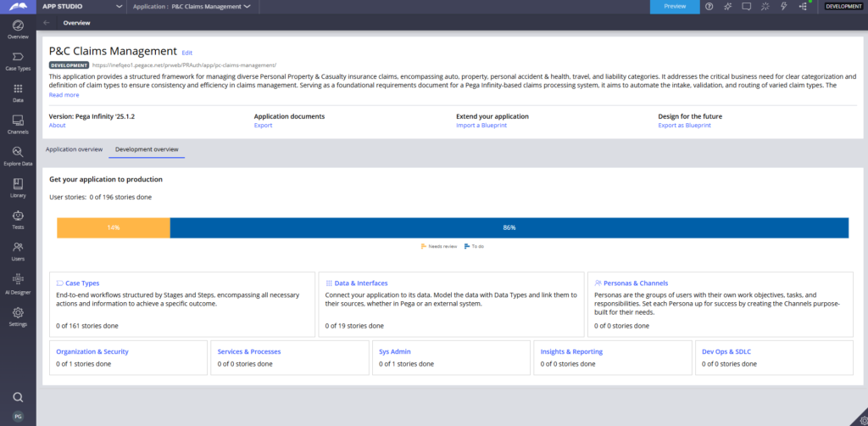Click Export under Application documents
This screenshot has width=868, height=426.
click(x=263, y=126)
